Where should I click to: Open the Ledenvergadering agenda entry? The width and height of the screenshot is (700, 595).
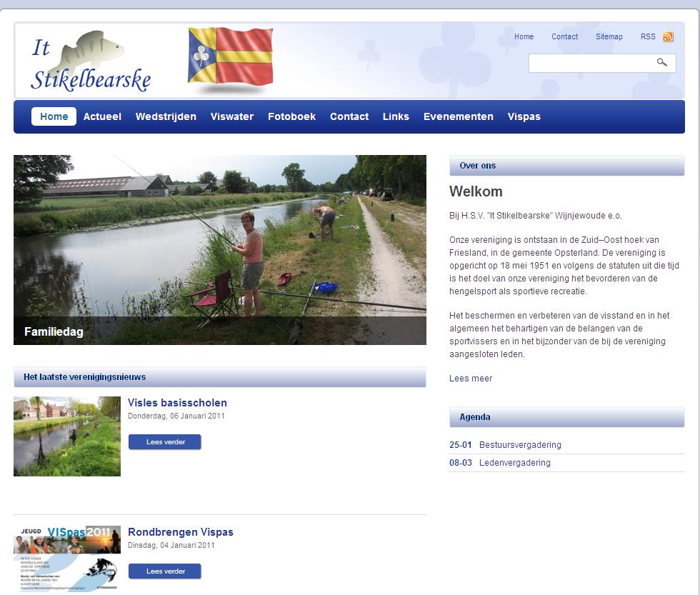514,463
